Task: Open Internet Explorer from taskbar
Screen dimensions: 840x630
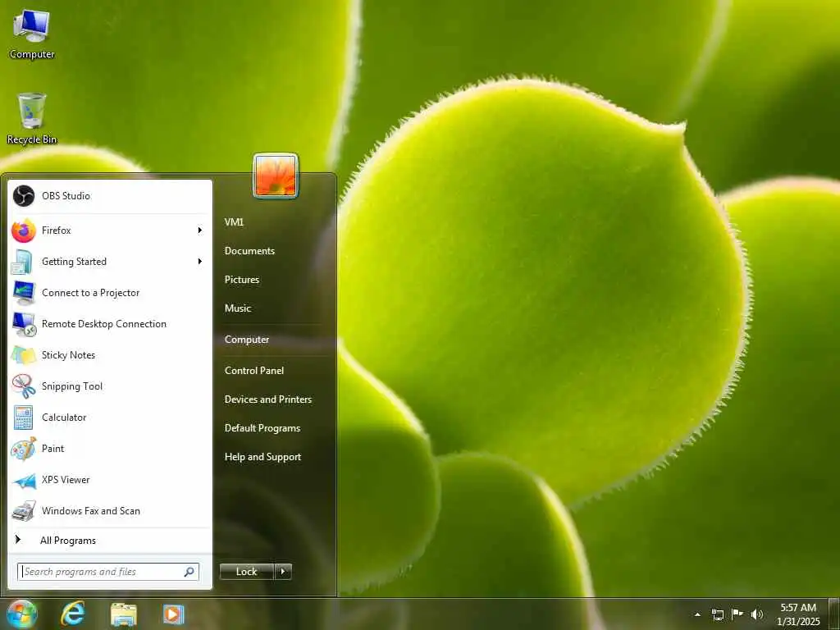Action: pyautogui.click(x=73, y=614)
